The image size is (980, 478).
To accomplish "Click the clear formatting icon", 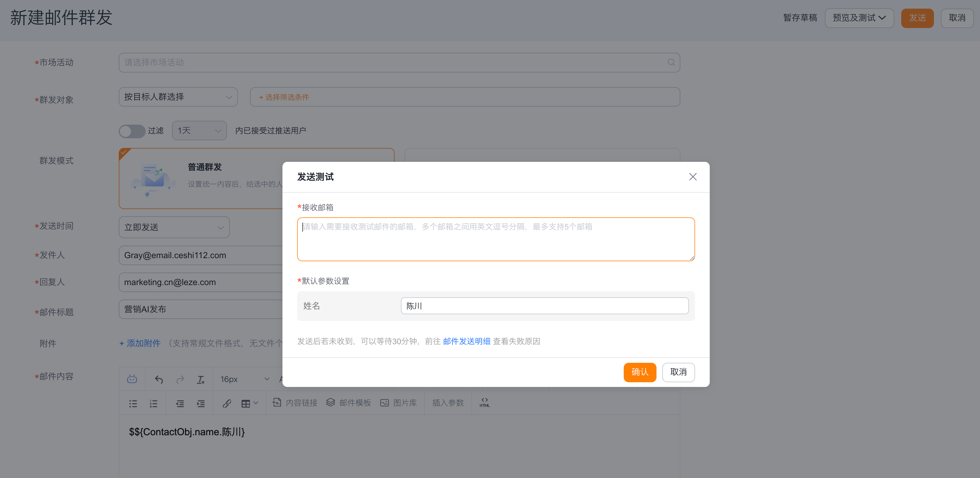I will coord(201,379).
